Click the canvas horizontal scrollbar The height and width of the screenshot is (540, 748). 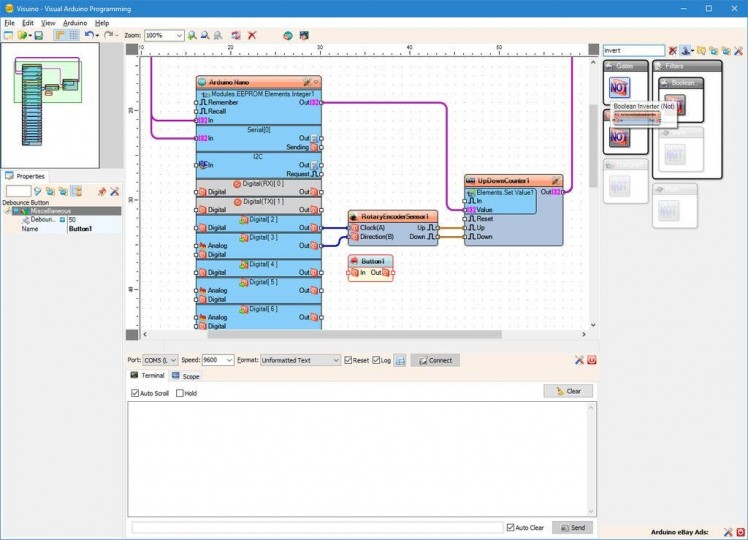coord(360,334)
